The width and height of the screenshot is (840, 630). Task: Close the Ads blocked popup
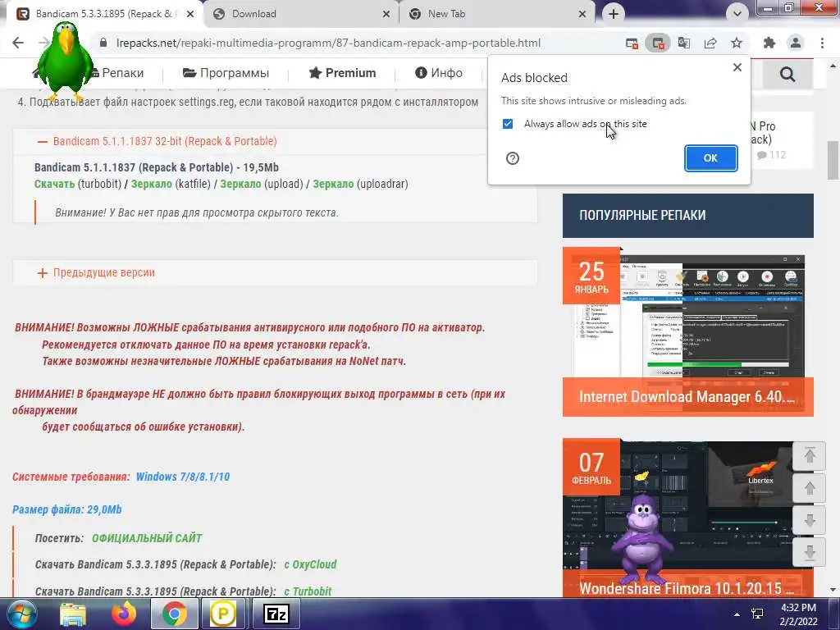coord(737,67)
